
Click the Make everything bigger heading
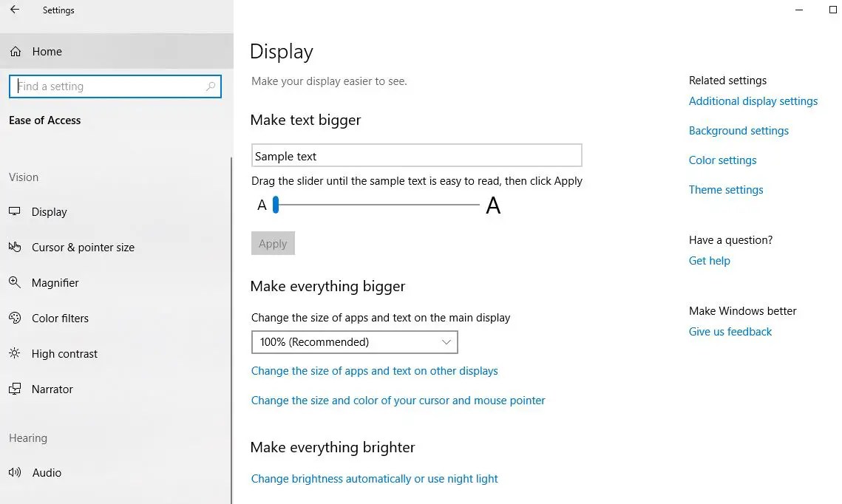(327, 286)
